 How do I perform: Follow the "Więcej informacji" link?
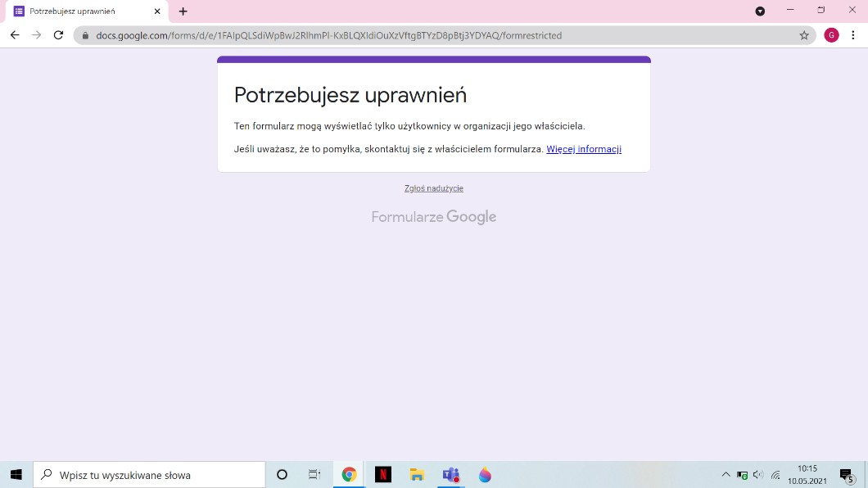coord(584,149)
